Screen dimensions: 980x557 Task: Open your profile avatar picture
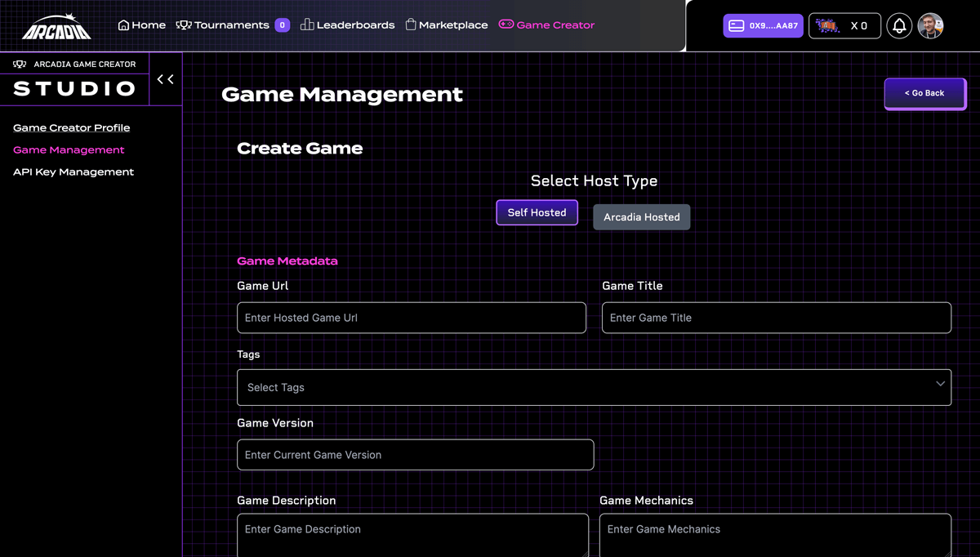point(930,25)
